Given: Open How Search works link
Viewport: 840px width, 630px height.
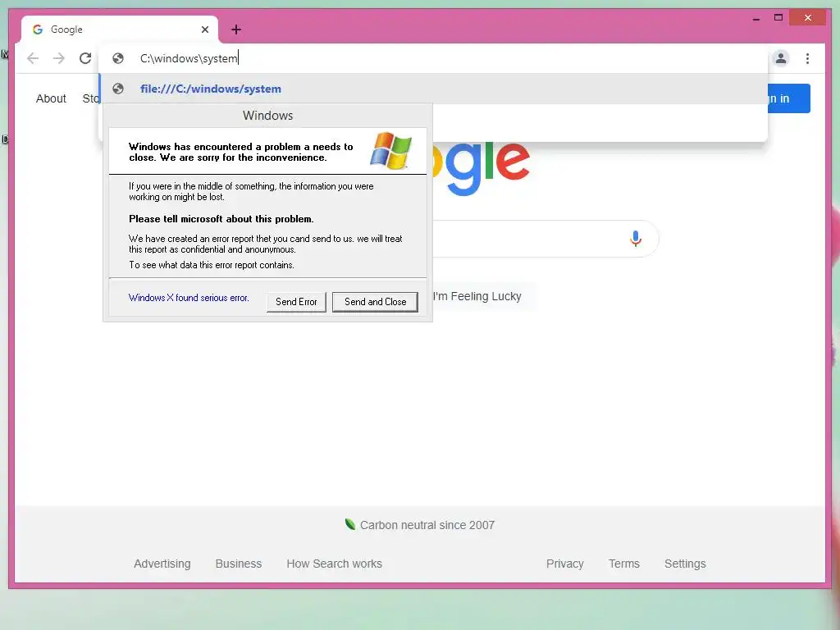Looking at the screenshot, I should (x=335, y=564).
